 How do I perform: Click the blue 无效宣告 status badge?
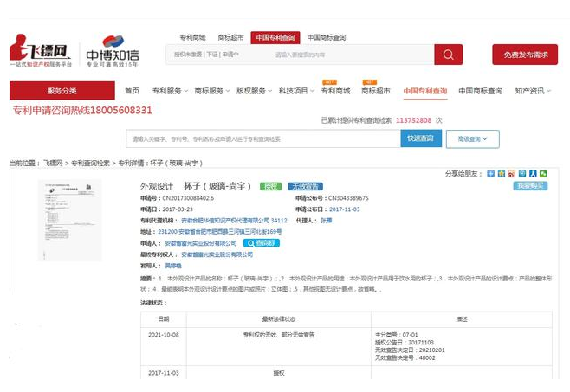305,186
